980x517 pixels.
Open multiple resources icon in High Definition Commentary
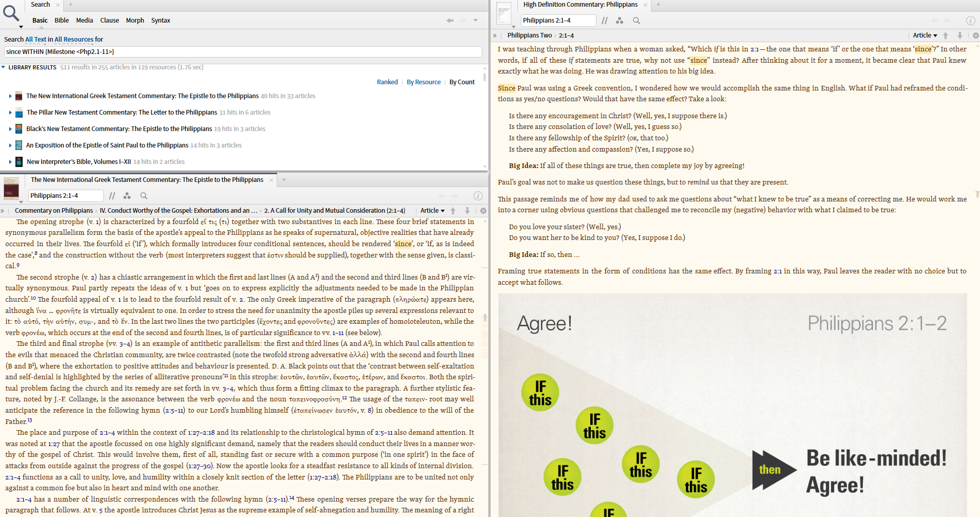pos(620,21)
